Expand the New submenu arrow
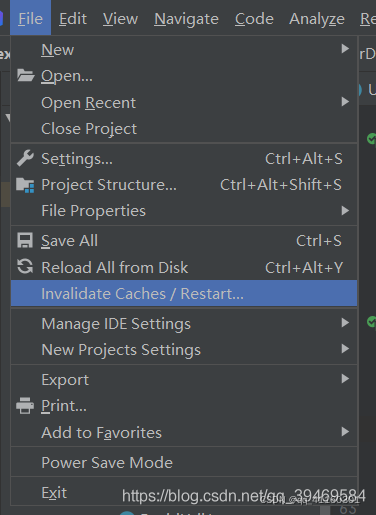The width and height of the screenshot is (376, 515). (345, 49)
